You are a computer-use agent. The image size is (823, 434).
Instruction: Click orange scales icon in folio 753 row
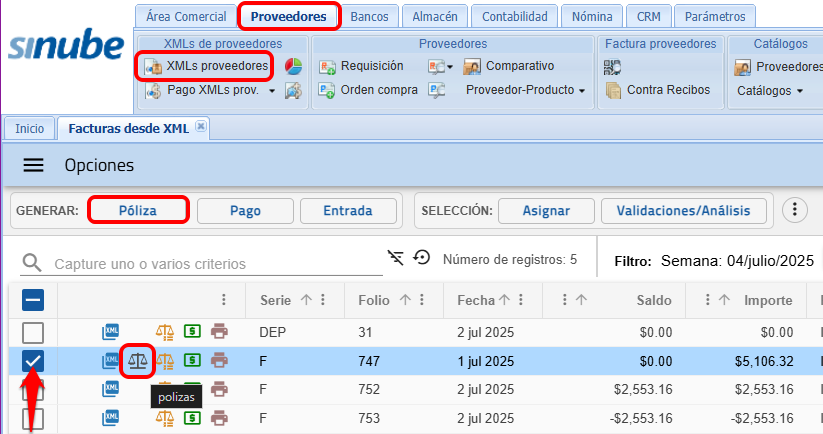pos(165,418)
